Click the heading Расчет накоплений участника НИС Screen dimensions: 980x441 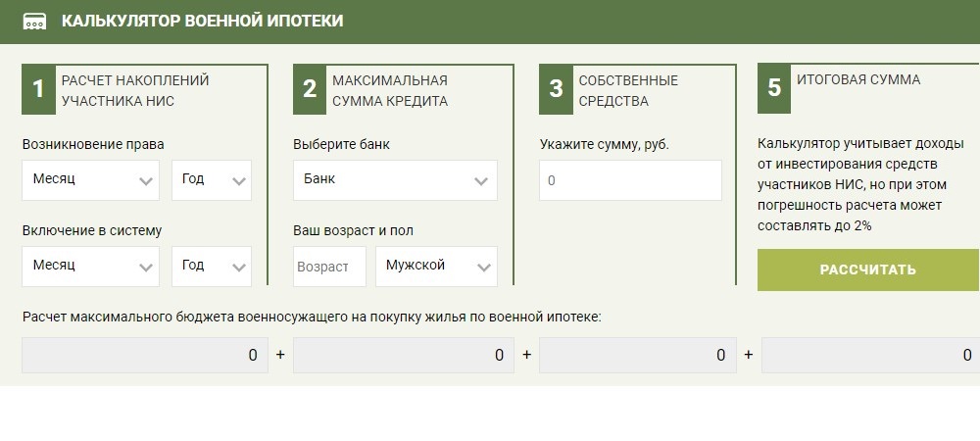click(x=135, y=90)
